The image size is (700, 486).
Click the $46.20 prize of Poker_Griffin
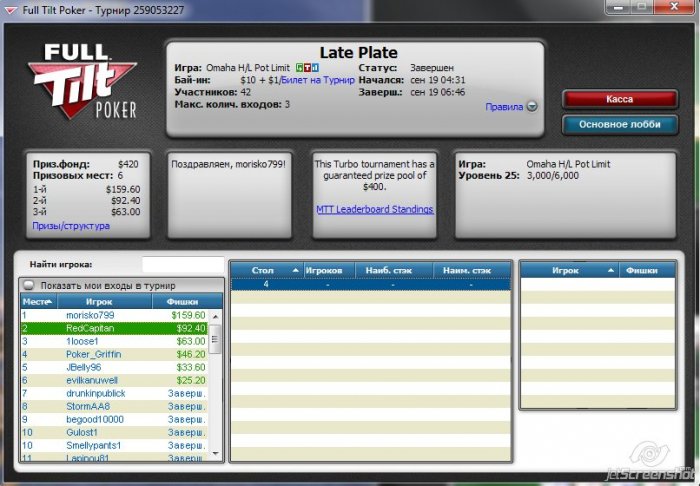(191, 354)
